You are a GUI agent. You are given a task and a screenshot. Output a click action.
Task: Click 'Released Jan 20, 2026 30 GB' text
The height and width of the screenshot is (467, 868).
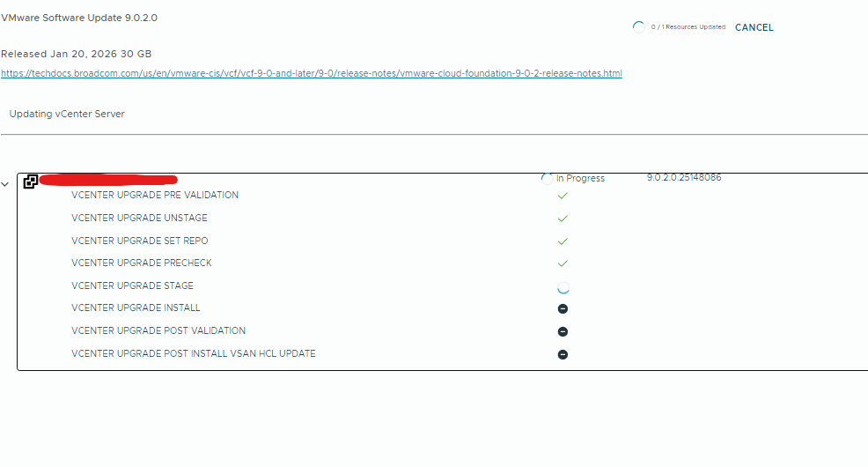coord(76,54)
